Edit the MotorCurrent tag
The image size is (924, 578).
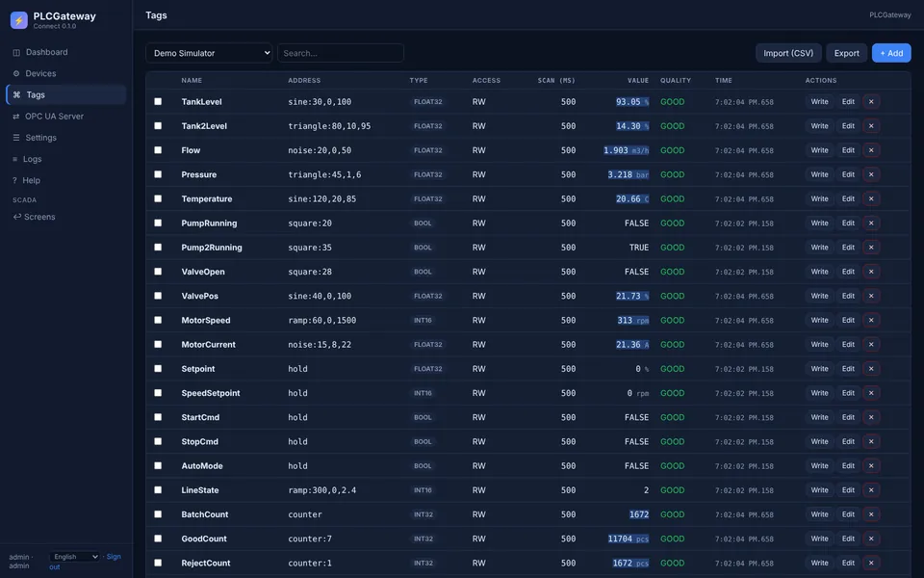[848, 345]
